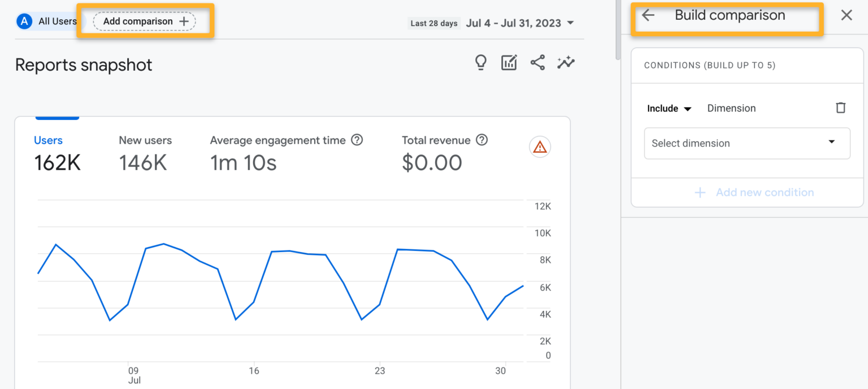Click the Customize report icon
868x389 pixels.
coord(509,62)
